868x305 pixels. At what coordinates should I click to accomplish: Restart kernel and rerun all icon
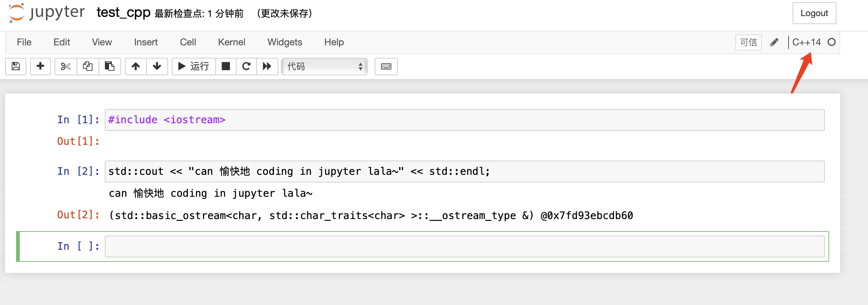267,66
